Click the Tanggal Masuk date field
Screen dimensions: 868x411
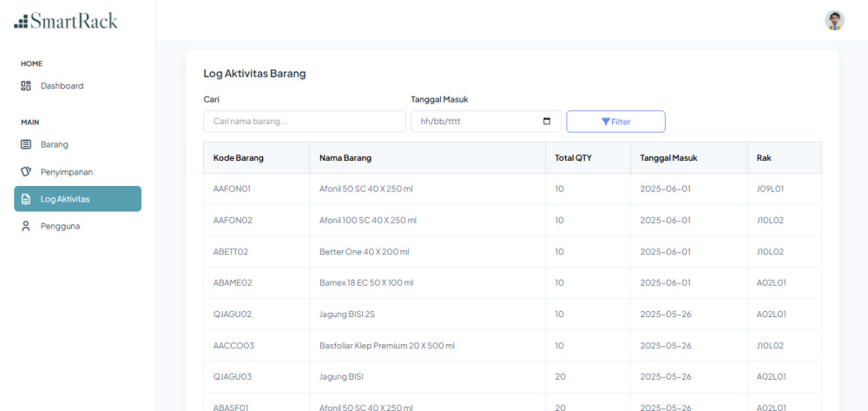486,122
